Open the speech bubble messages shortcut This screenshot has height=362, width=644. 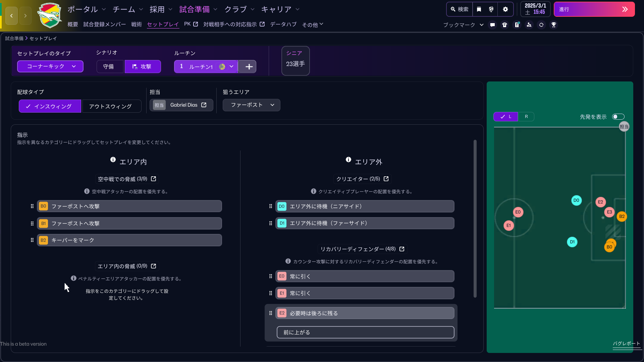point(492,25)
